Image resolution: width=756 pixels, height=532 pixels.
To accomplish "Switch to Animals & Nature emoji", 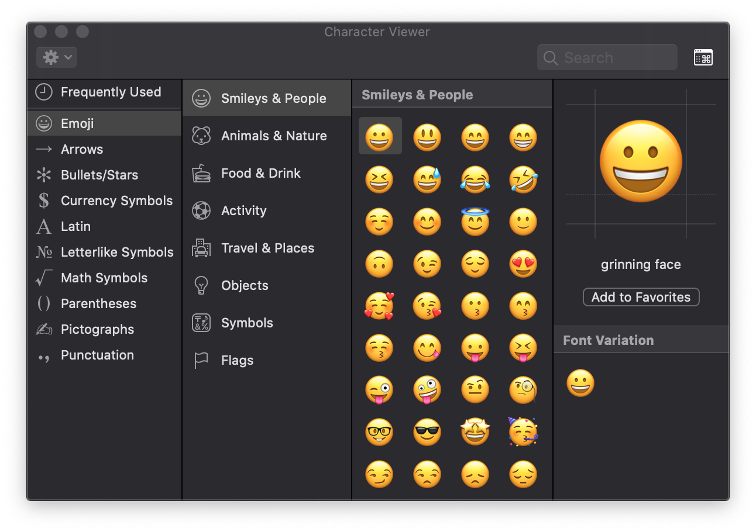I will point(273,136).
